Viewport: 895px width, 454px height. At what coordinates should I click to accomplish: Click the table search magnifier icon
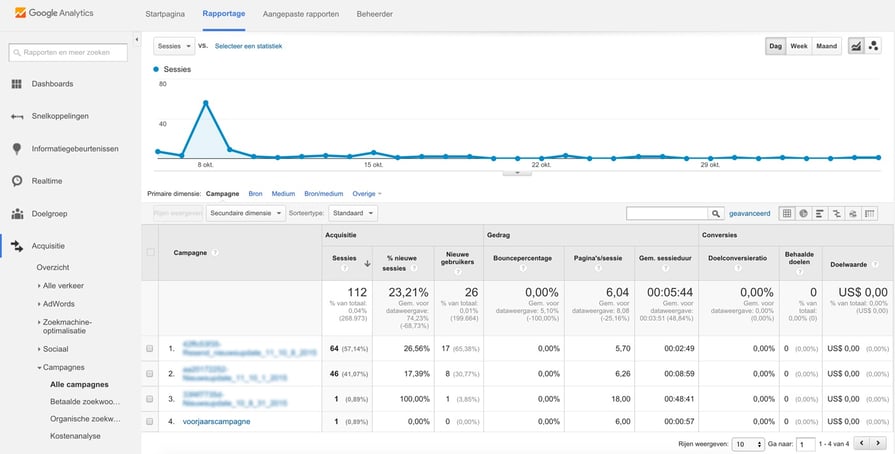715,214
